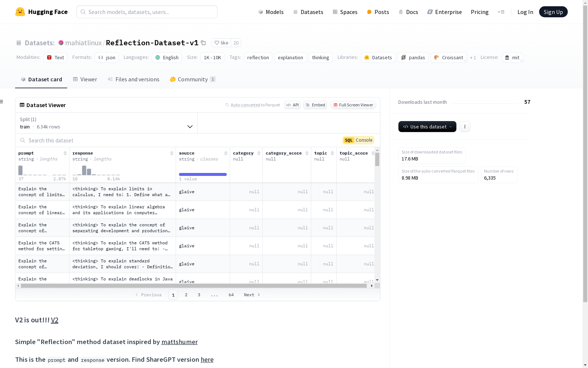This screenshot has height=368, width=588.
Task: Click the Embed button
Action: pos(315,105)
